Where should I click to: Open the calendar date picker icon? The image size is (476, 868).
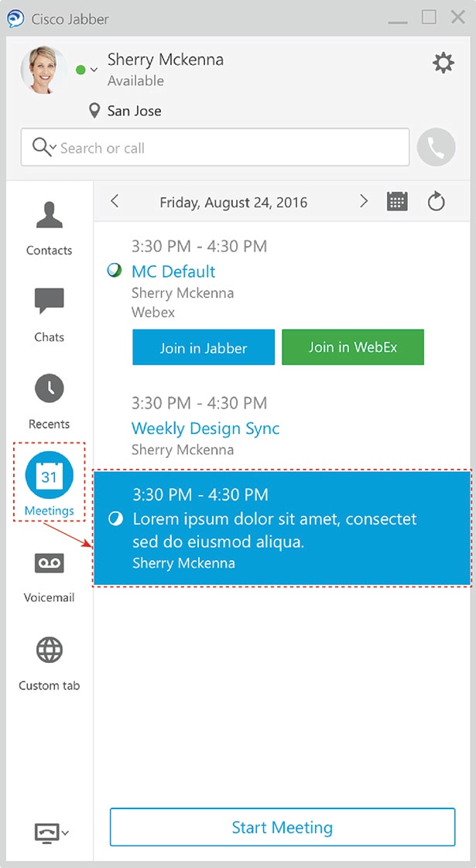point(397,201)
